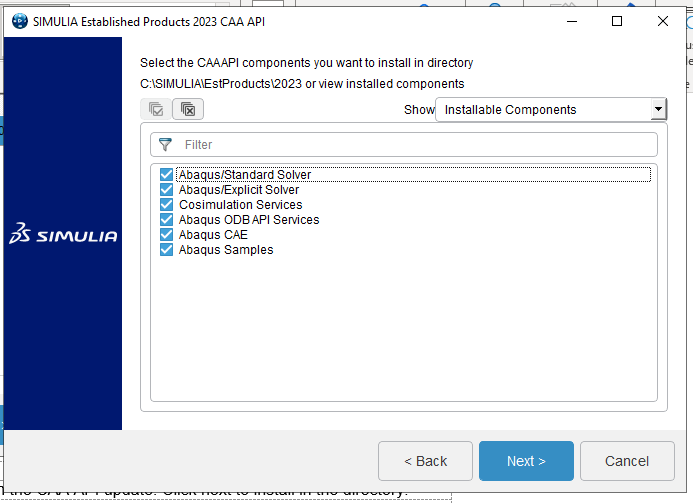
Task: Toggle Abaqus ODB API Services checkbox
Action: coord(166,220)
